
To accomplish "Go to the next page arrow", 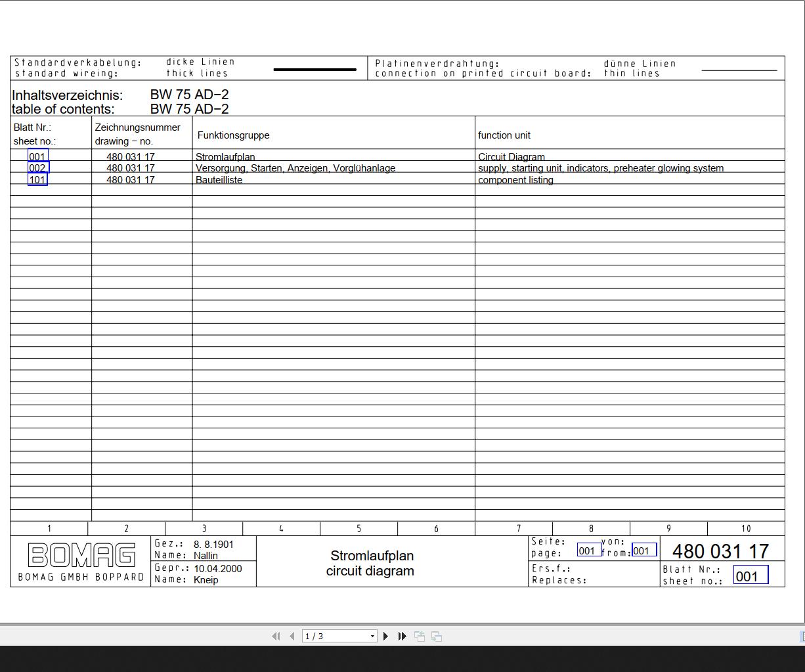I will tap(386, 636).
